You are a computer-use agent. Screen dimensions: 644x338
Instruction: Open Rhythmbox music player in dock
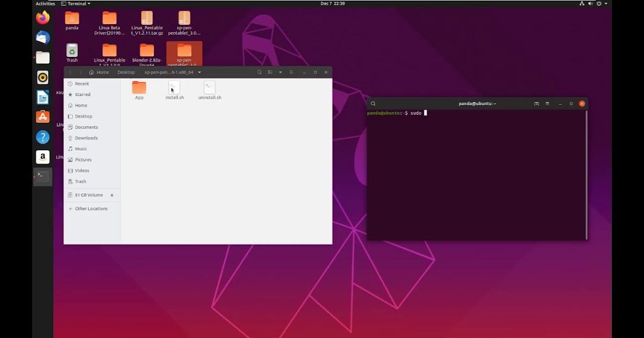(43, 77)
